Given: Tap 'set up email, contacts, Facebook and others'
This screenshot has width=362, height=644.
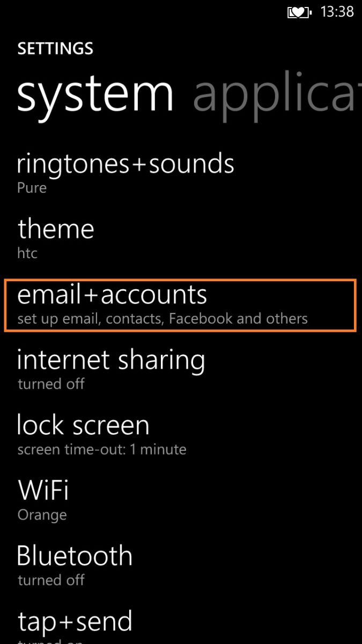Looking at the screenshot, I should [x=162, y=319].
